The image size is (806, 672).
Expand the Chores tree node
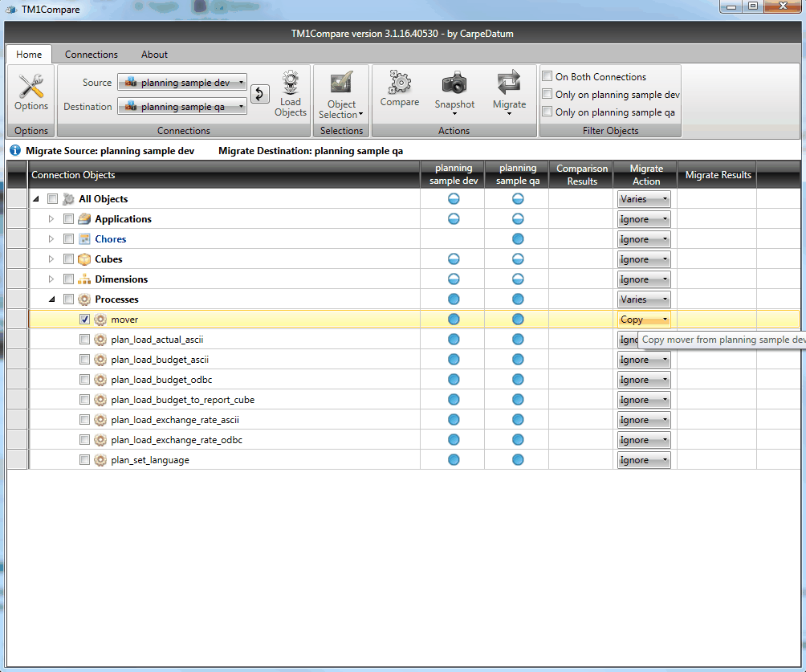tap(51, 239)
